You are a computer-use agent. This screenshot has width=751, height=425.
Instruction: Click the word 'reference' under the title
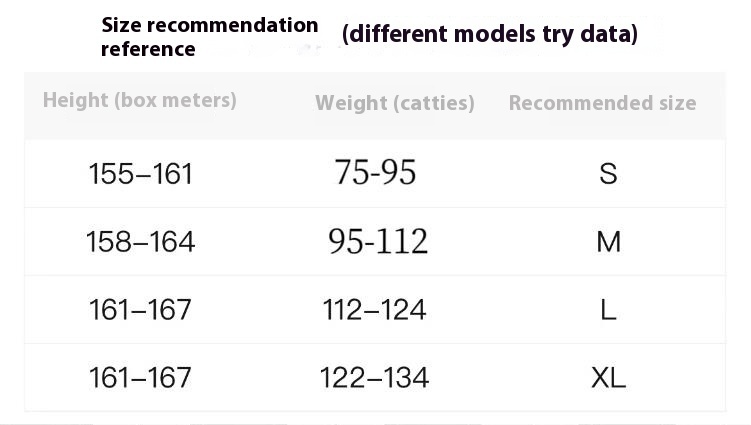148,49
